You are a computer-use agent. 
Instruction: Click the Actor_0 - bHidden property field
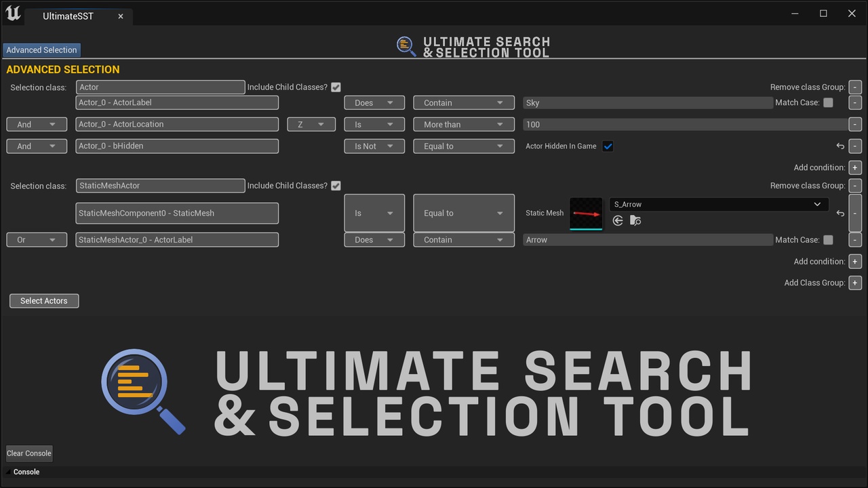coord(177,146)
